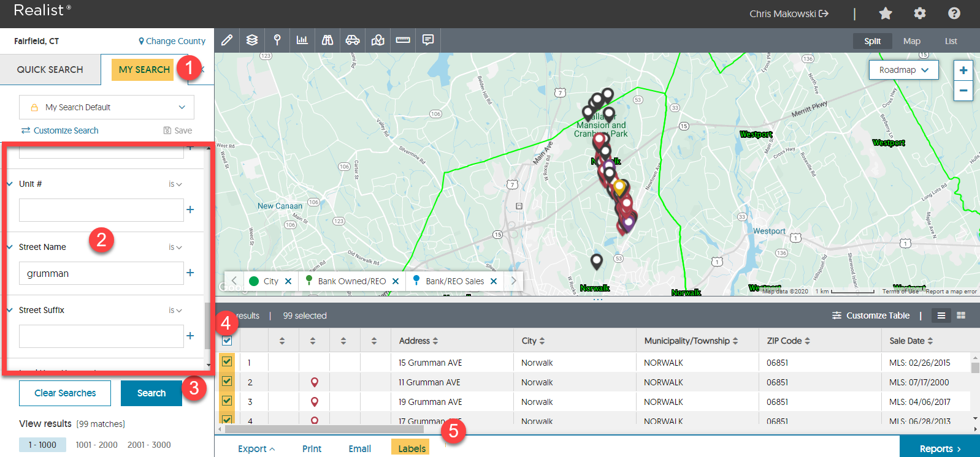Click the help question mark icon
Screen dimensions: 980x457
(954, 13)
